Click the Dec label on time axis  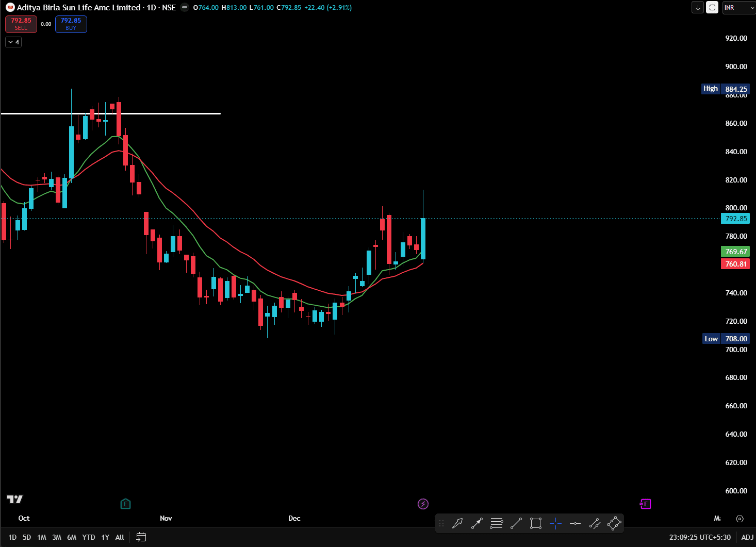pos(294,518)
